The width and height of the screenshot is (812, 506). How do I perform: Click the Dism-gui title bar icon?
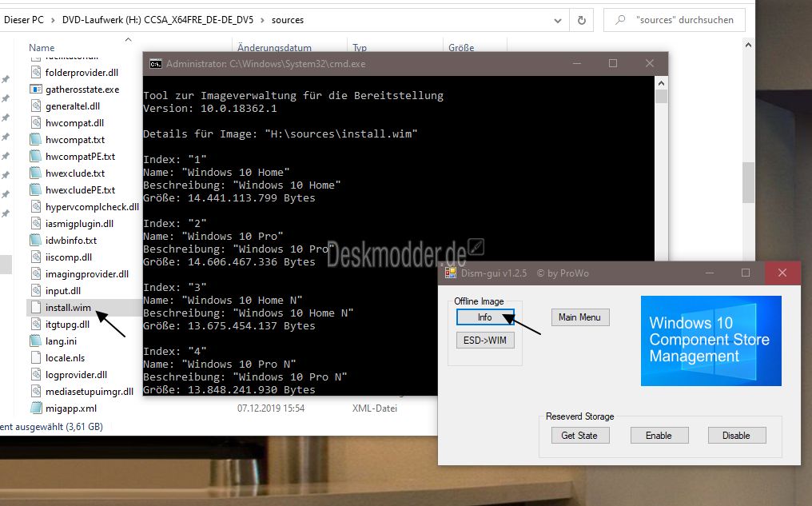[451, 273]
